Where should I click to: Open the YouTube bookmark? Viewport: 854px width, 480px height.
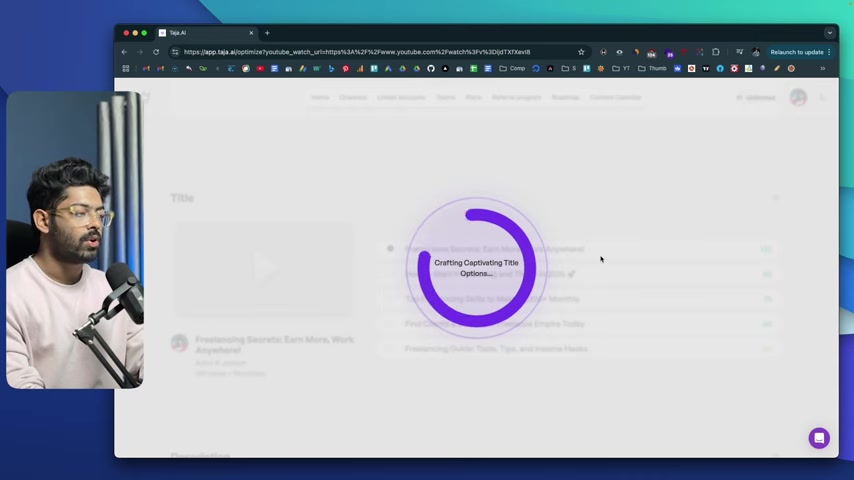(x=260, y=69)
